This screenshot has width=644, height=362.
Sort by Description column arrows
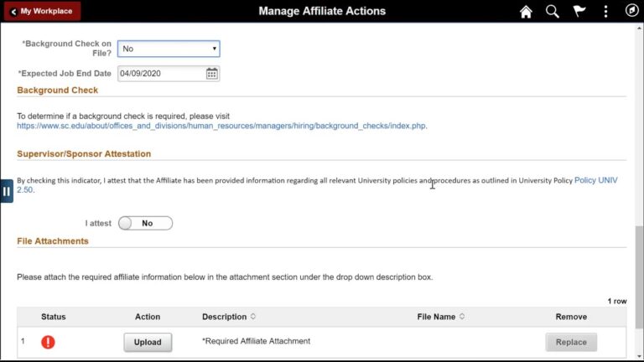pyautogui.click(x=253, y=317)
